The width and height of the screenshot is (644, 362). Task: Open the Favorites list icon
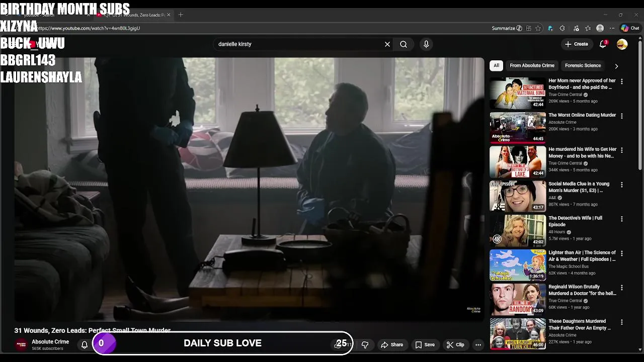point(588,28)
